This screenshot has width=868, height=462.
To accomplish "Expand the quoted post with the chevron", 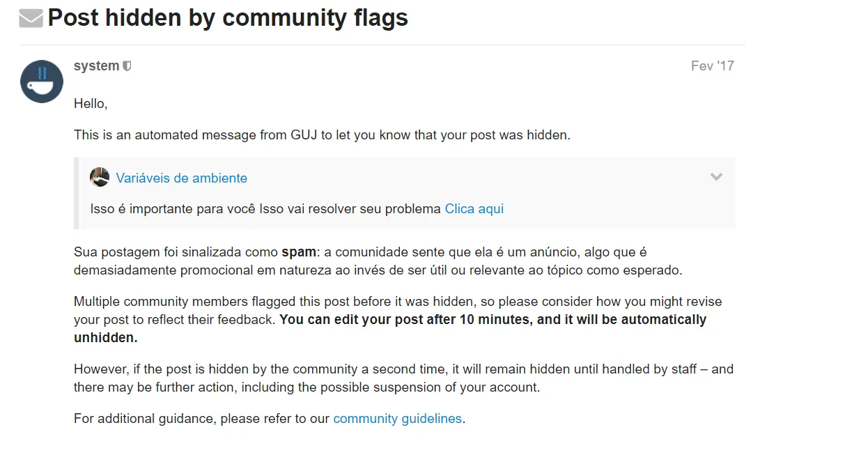I will click(716, 177).
